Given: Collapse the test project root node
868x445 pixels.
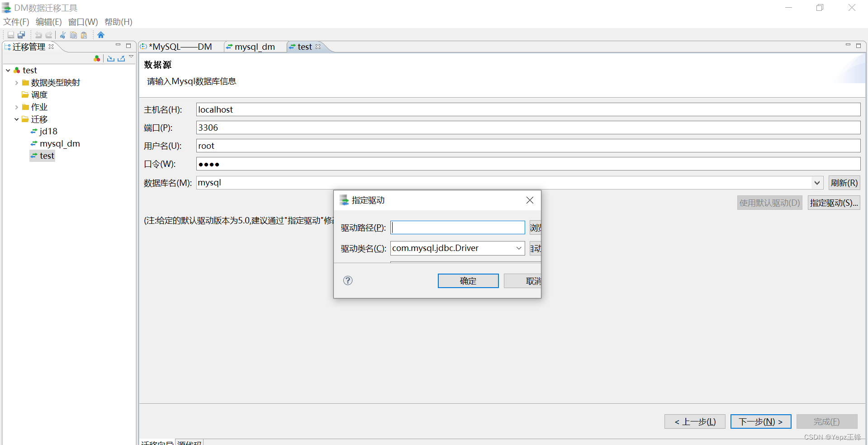Looking at the screenshot, I should pyautogui.click(x=8, y=71).
